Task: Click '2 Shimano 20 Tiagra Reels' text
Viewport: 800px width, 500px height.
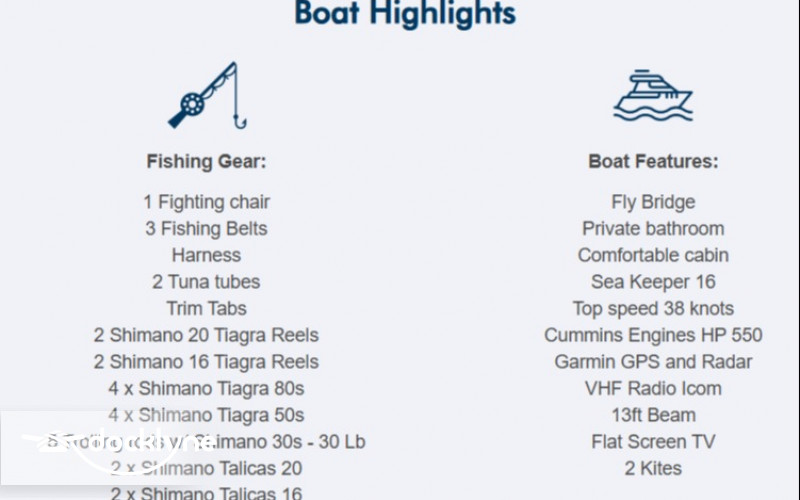Action: tap(206, 335)
